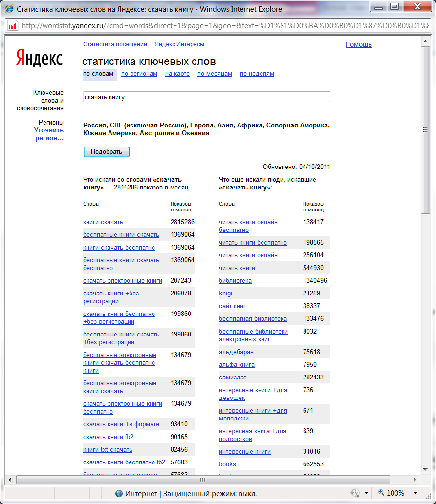The height and width of the screenshot is (504, 436).
Task: Open the 'самиздат' link
Action: 233,378
